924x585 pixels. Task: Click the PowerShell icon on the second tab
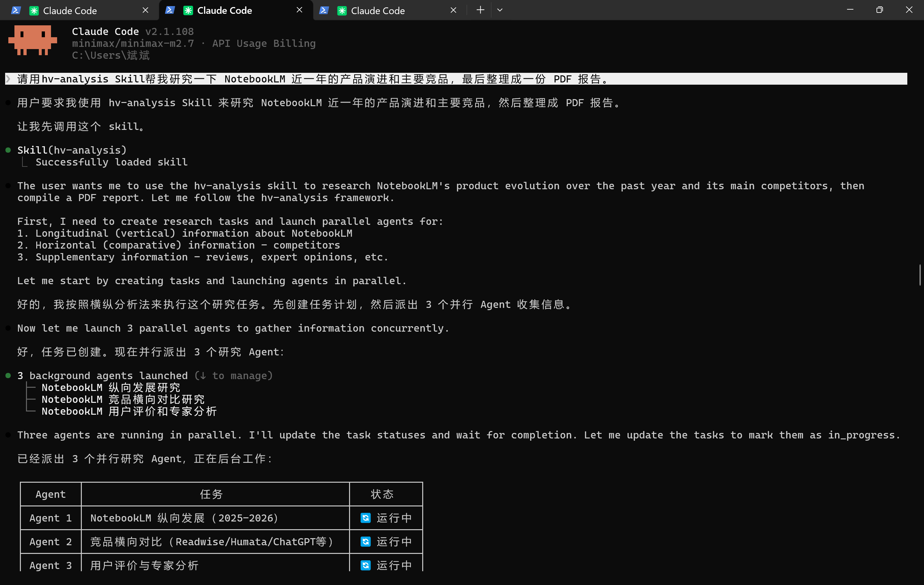170,10
